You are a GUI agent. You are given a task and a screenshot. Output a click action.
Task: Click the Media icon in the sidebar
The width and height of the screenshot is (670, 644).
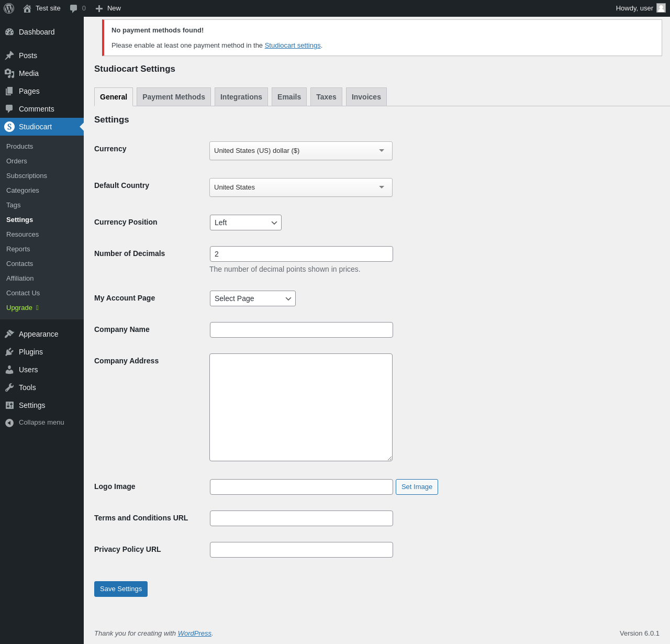(x=9, y=73)
